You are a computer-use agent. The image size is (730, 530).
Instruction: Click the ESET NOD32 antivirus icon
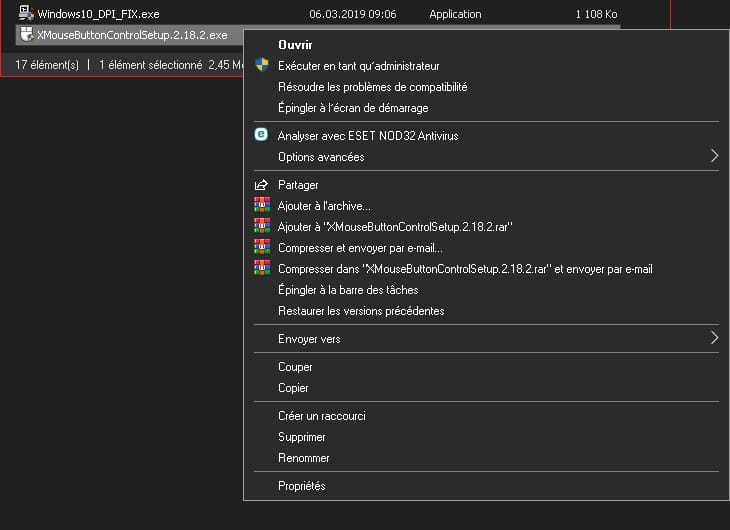click(x=261, y=134)
